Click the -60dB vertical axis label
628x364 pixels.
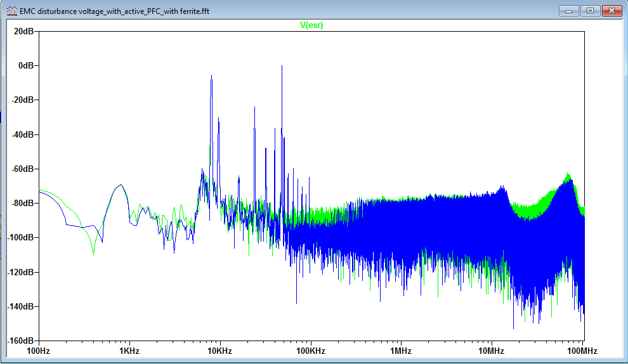(x=22, y=169)
